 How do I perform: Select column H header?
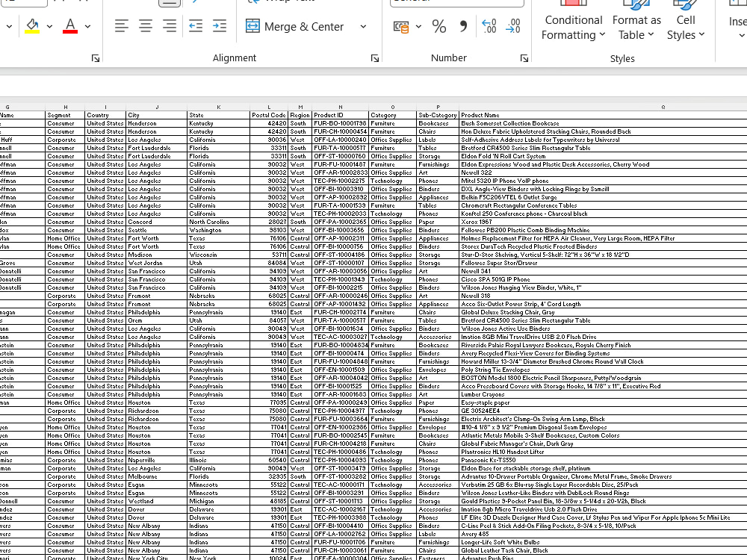pos(65,107)
